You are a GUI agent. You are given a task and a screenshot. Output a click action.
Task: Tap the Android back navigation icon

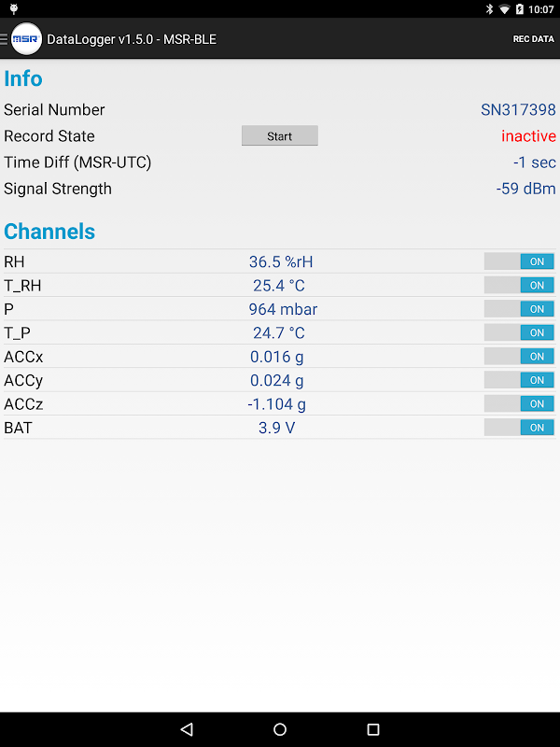tap(187, 729)
